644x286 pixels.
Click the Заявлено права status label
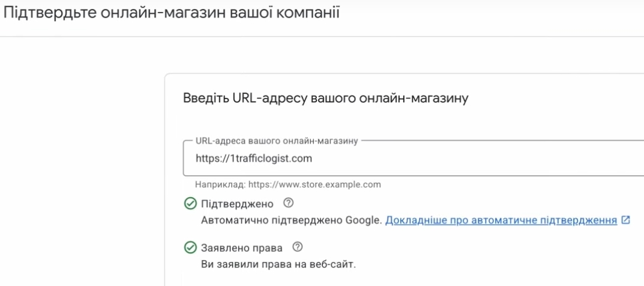coord(242,248)
